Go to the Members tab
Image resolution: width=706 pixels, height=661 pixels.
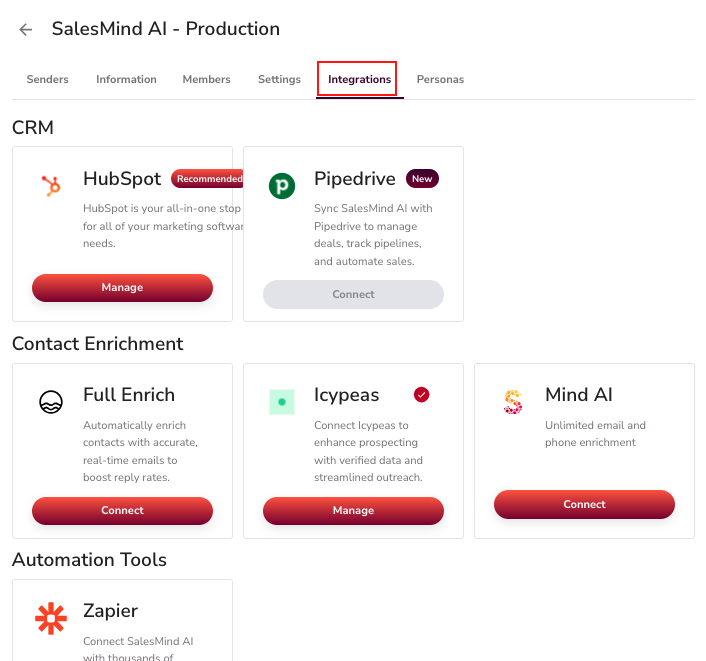207,80
